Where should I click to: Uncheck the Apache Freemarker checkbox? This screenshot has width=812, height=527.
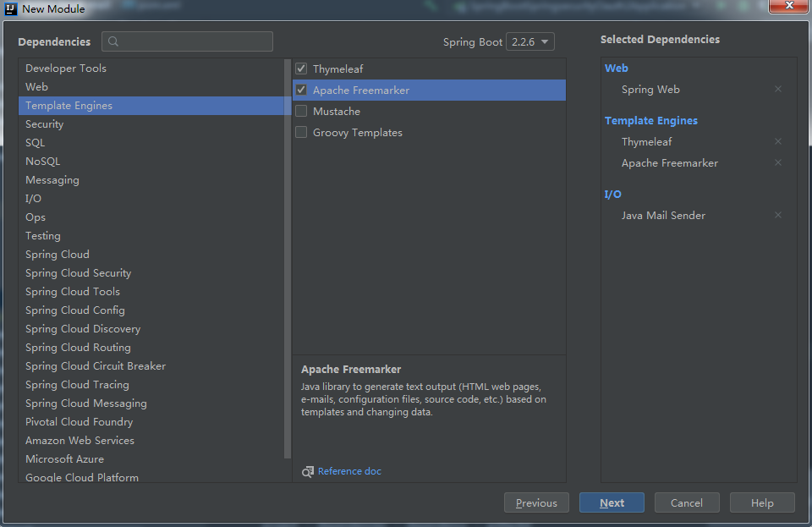301,90
